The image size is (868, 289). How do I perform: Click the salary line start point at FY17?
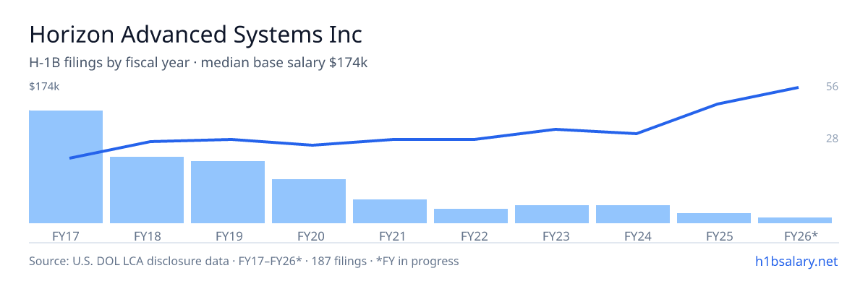pyautogui.click(x=70, y=158)
